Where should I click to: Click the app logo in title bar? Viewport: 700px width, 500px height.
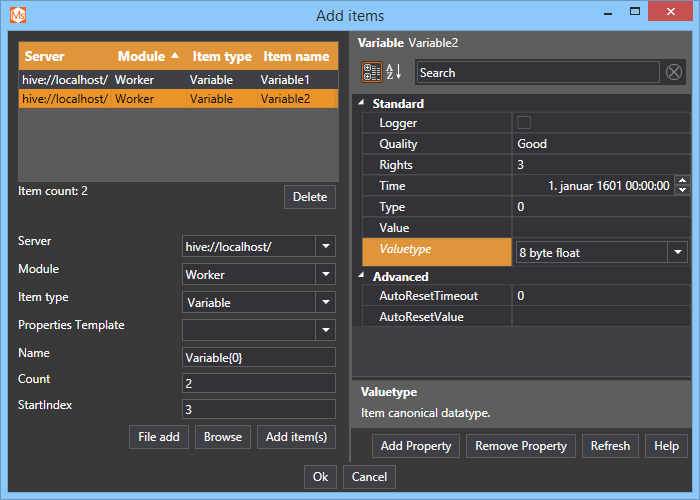[x=17, y=14]
